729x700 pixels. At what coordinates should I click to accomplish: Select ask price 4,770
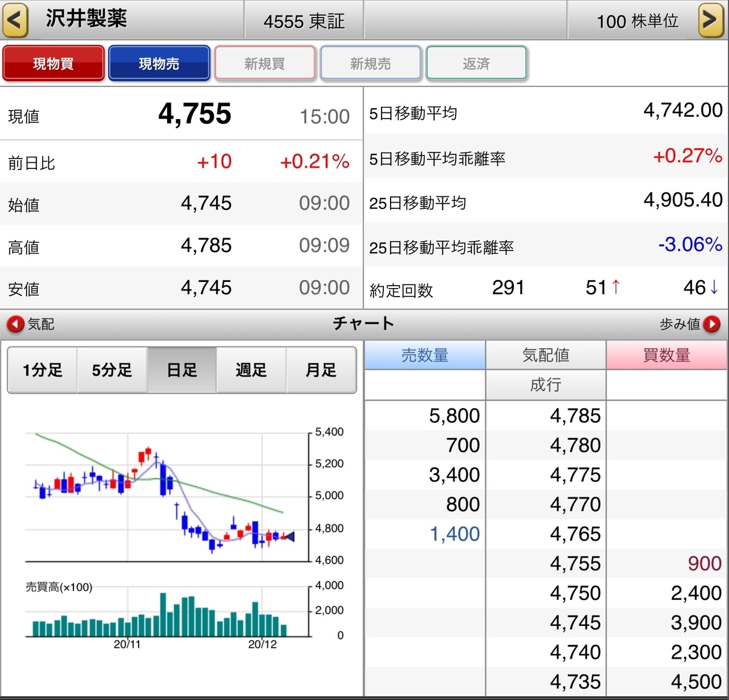point(575,504)
